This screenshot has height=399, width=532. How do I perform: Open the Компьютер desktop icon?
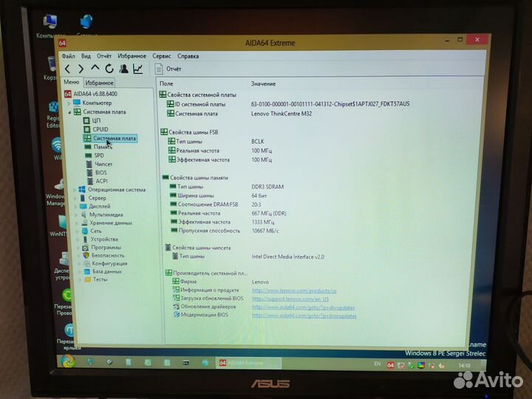tap(50, 27)
